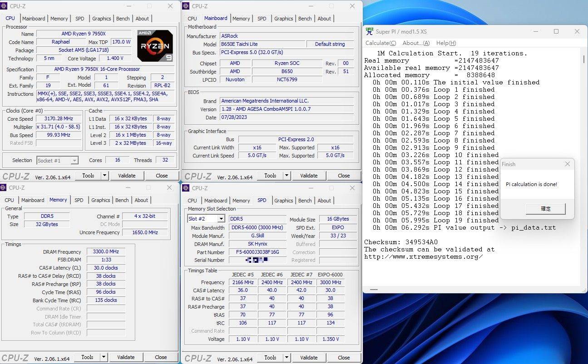This screenshot has height=364, width=588.
Task: Switch to the SPD tab in the Memory window
Action: click(x=79, y=200)
